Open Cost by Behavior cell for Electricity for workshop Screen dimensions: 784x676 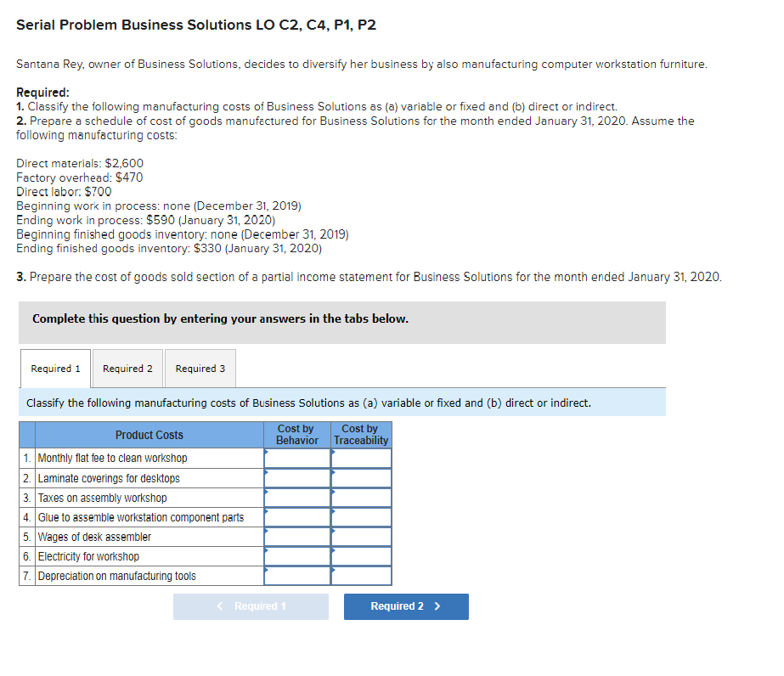coord(297,556)
